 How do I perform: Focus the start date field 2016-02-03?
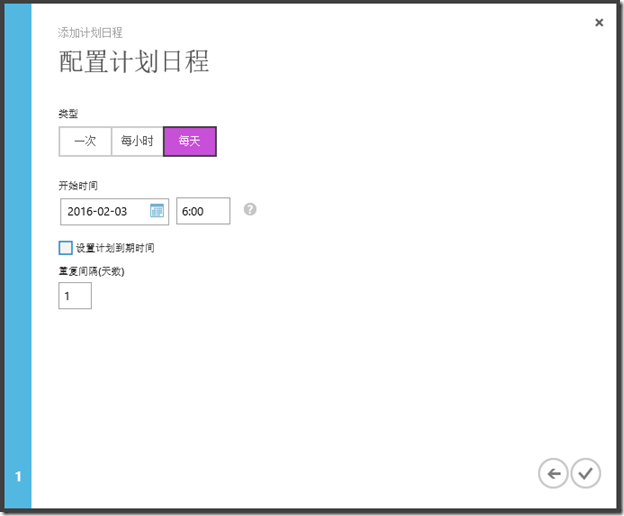pos(114,211)
